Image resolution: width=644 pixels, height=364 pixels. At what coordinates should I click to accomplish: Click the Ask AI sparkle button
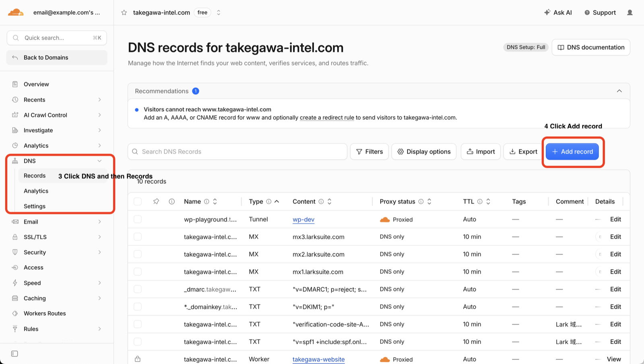pos(558,12)
